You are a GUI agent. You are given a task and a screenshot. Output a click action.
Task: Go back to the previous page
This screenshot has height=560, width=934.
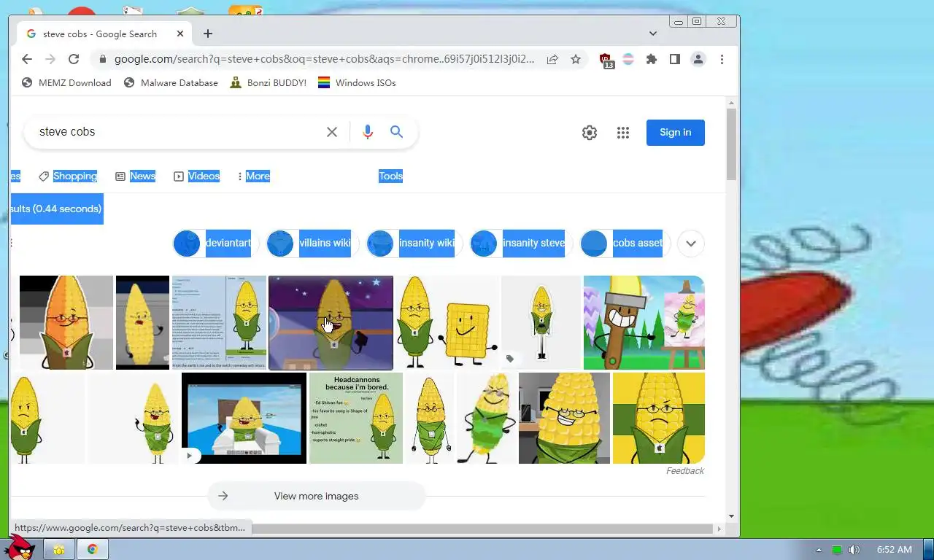tap(27, 59)
